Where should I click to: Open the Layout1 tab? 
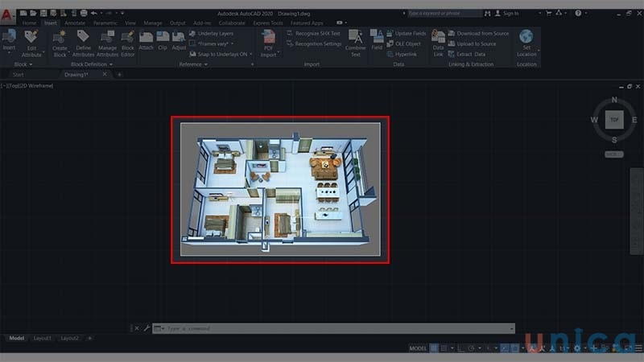(x=43, y=338)
